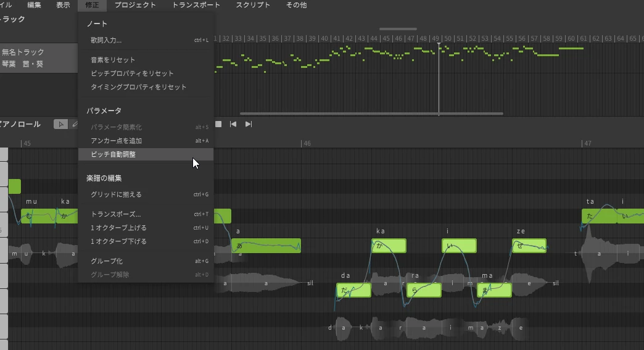
Task: Choose ピッチプロパティをリセット entry
Action: pyautogui.click(x=146, y=73)
